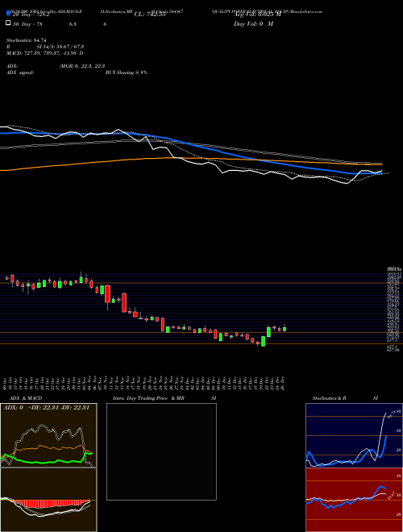
Task: Click the CL closing price value
Action: pyautogui.click(x=150, y=15)
